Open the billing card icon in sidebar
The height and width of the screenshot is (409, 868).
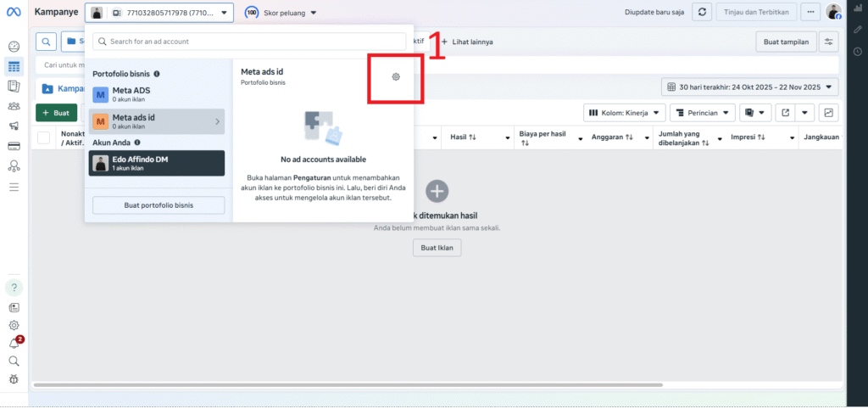click(x=14, y=146)
